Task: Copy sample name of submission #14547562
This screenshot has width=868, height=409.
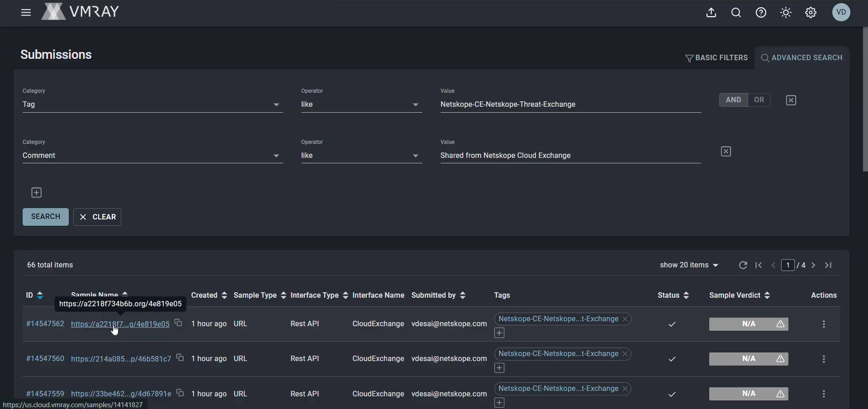Action: coord(178,323)
